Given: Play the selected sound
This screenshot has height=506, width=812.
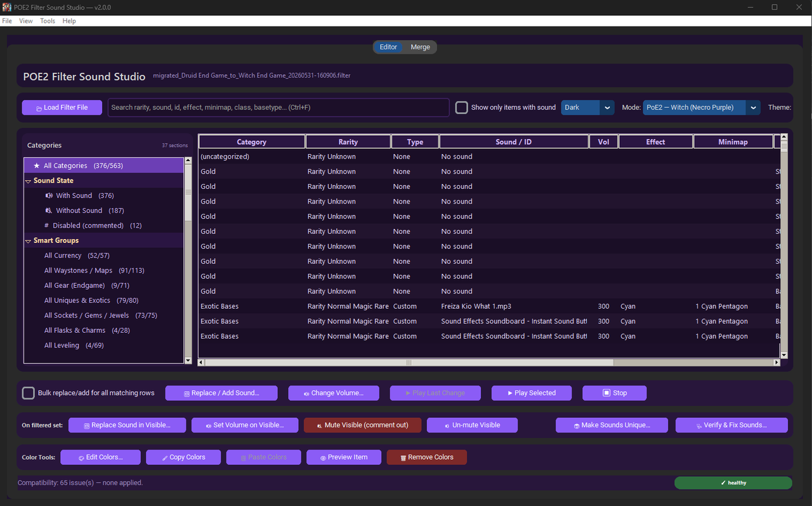Looking at the screenshot, I should [x=531, y=393].
